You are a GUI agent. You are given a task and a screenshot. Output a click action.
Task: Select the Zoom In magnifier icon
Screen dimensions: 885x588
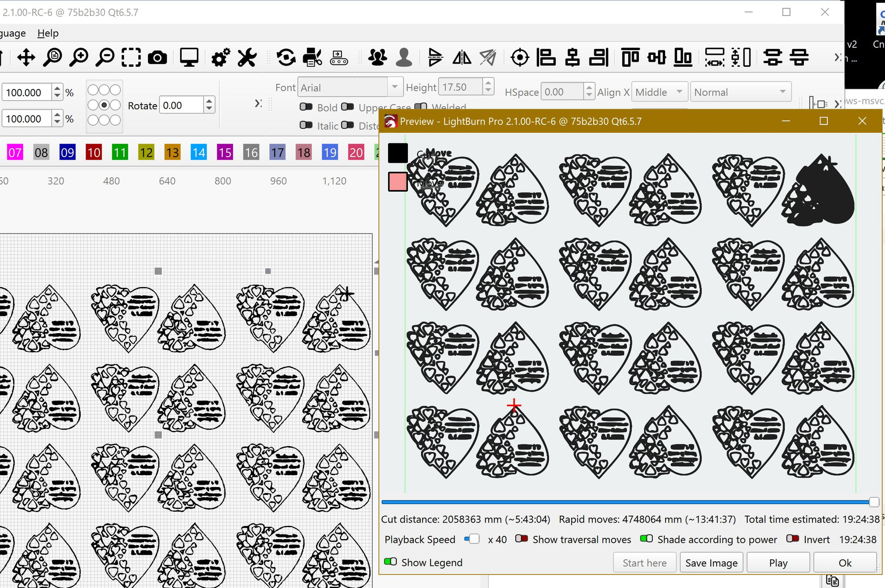79,58
